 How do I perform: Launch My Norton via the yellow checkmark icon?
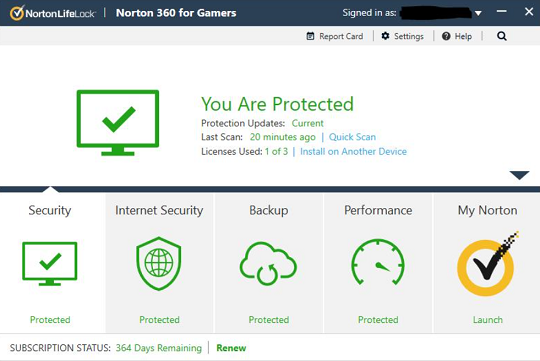point(487,264)
